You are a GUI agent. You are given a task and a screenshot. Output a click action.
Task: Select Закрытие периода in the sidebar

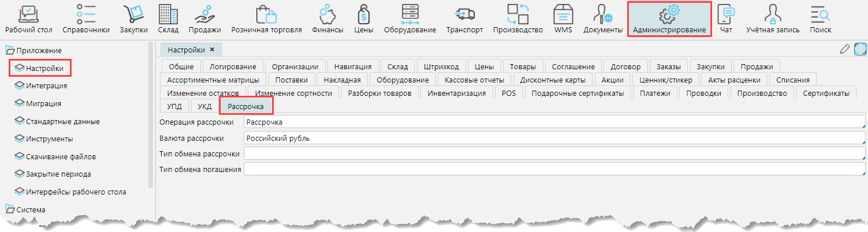click(x=58, y=174)
